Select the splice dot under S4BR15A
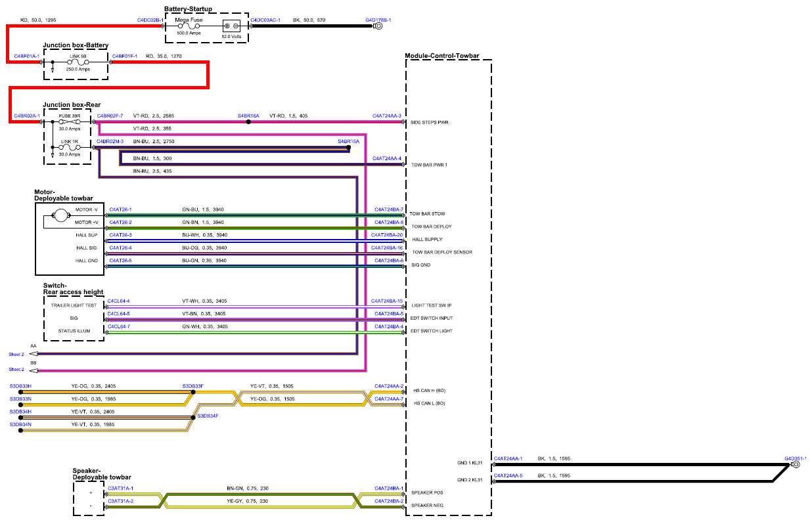The width and height of the screenshot is (812, 522). pos(348,148)
